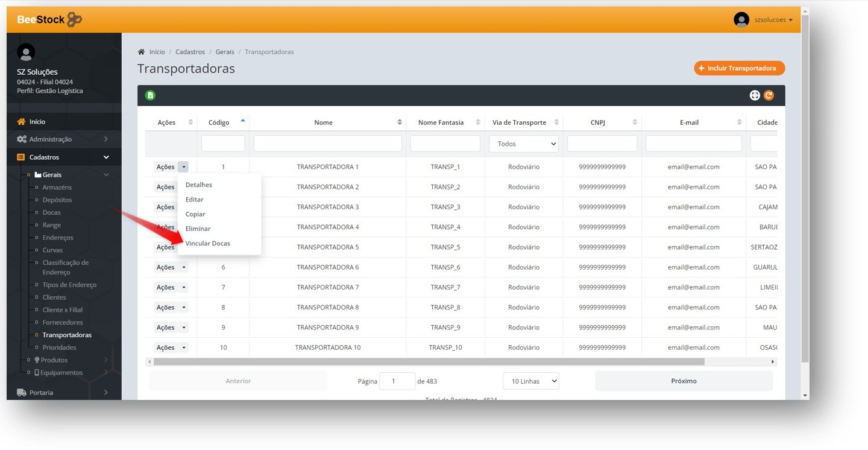The height and width of the screenshot is (450, 868).
Task: Click the horizontal table scrollbar
Action: click(x=429, y=362)
